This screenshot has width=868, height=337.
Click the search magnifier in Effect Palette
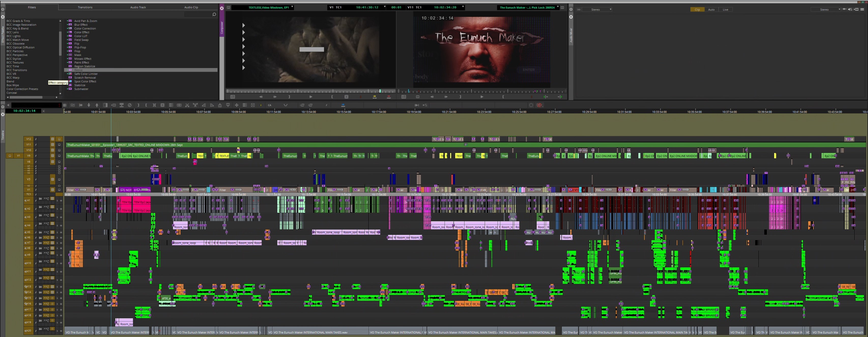pos(214,14)
